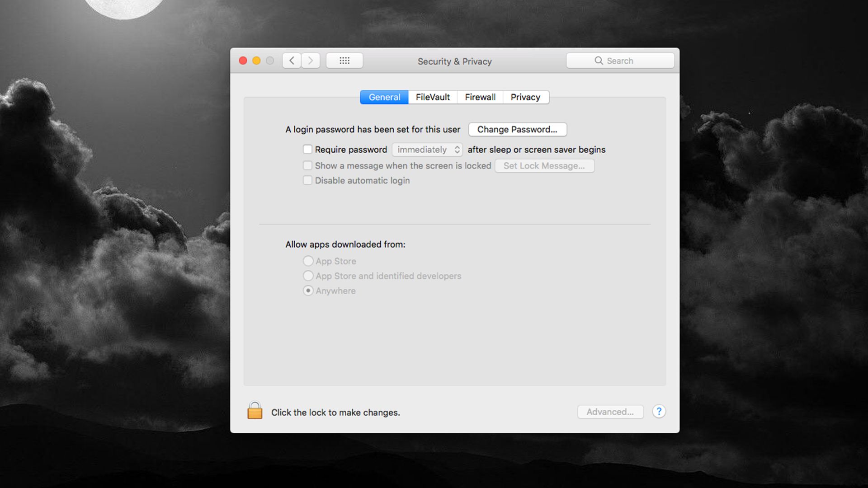868x488 pixels.
Task: Click the padlock icon to unlock settings
Action: (255, 411)
